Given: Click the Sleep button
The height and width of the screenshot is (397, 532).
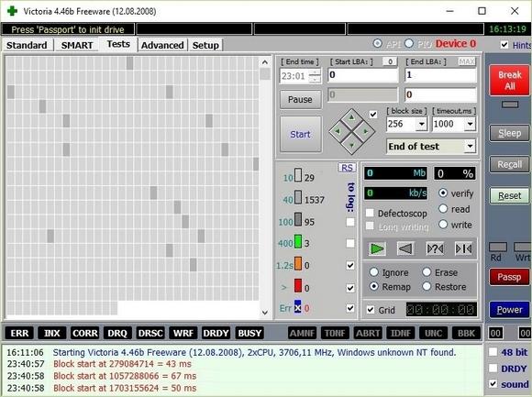Looking at the screenshot, I should [x=509, y=133].
